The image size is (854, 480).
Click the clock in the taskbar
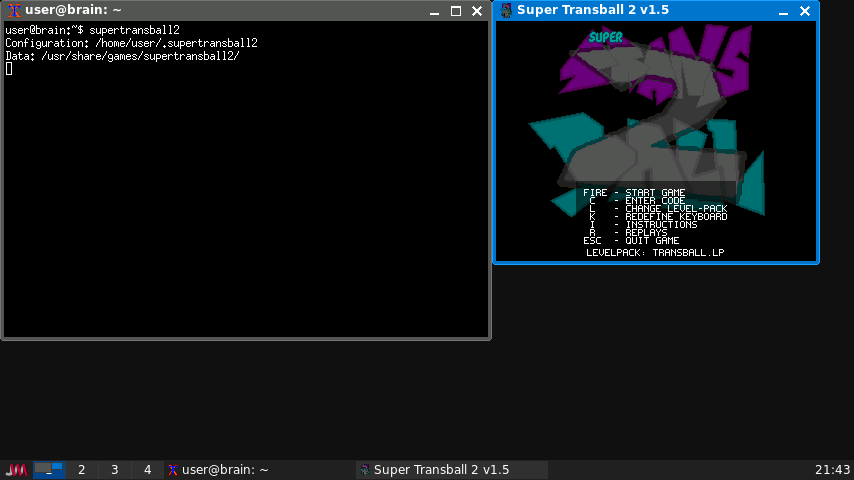(x=833, y=470)
